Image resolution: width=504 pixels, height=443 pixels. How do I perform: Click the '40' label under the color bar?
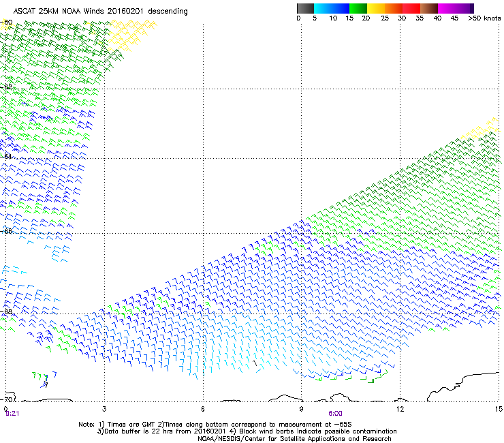pyautogui.click(x=437, y=18)
